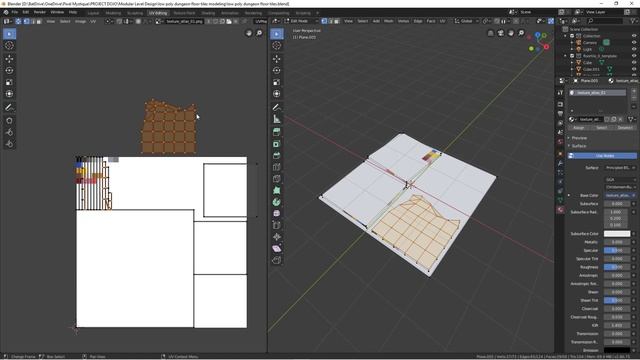
Task: Click the Assign material button
Action: coord(578,128)
